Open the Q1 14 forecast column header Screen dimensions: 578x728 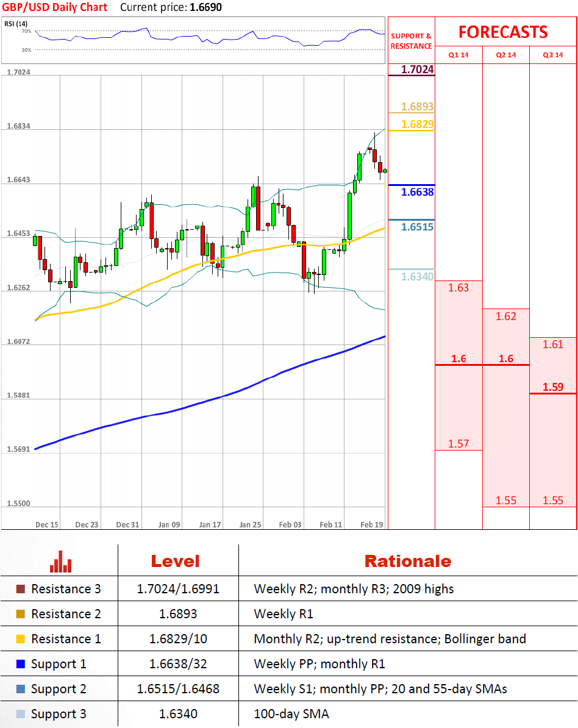(458, 55)
